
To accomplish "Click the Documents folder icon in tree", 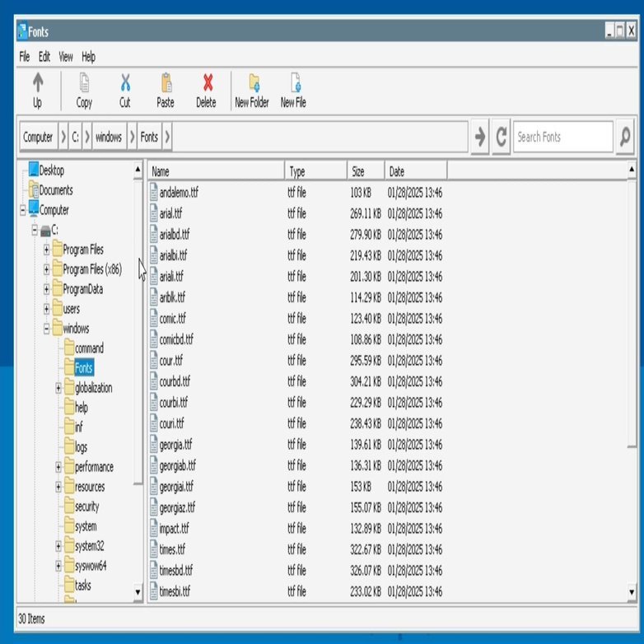I will click(33, 189).
